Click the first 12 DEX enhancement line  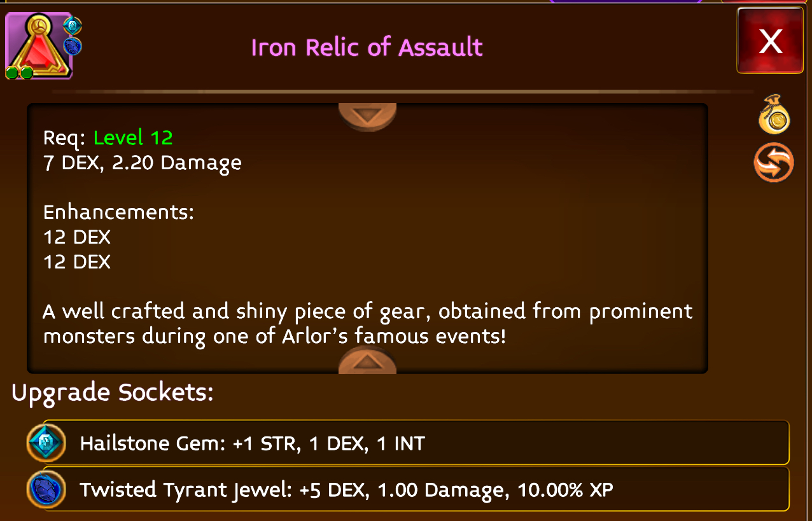click(x=77, y=237)
